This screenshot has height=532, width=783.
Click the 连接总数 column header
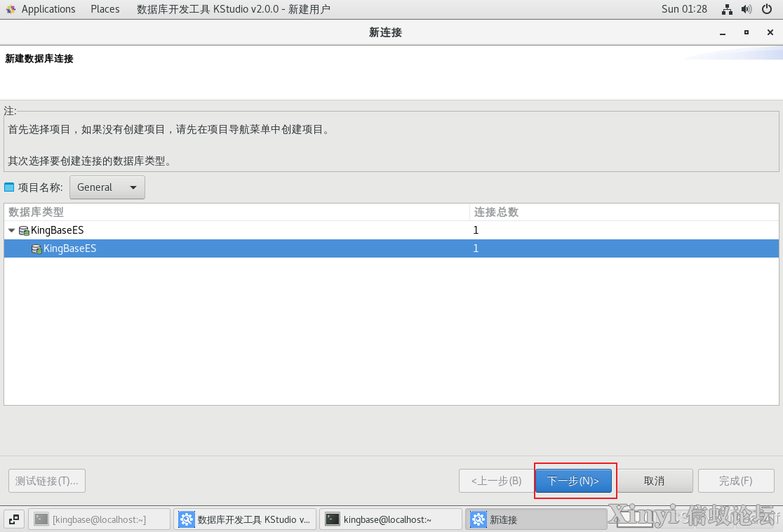624,212
